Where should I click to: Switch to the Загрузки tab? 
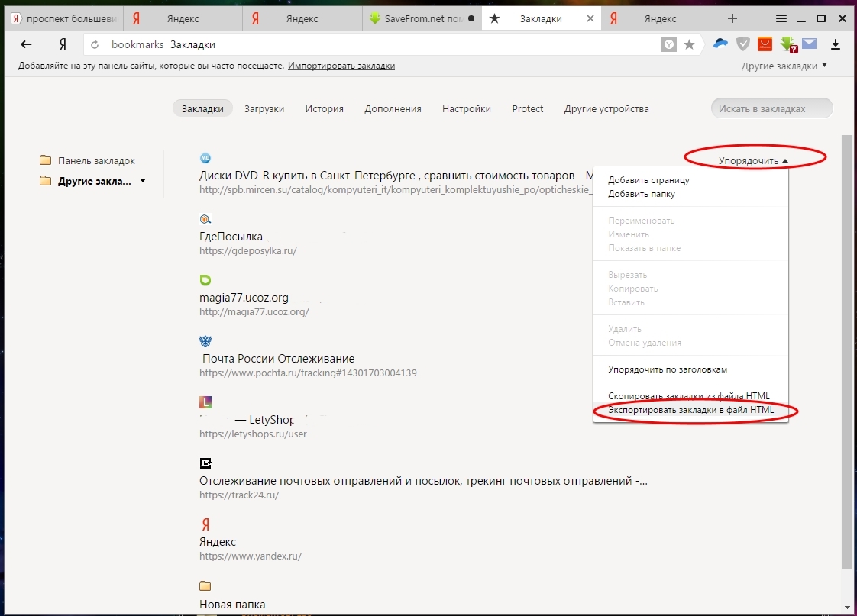coord(264,108)
